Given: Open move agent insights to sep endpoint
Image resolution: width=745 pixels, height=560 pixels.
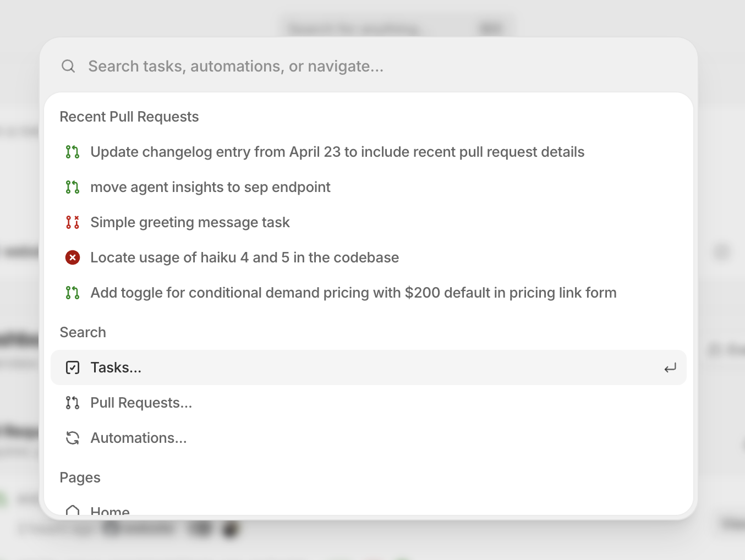Looking at the screenshot, I should pyautogui.click(x=210, y=187).
